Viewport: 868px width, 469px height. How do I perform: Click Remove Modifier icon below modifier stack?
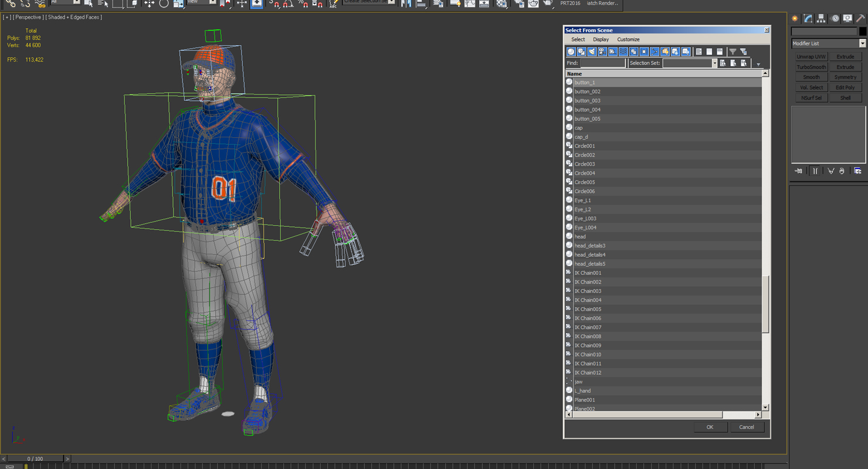click(842, 171)
